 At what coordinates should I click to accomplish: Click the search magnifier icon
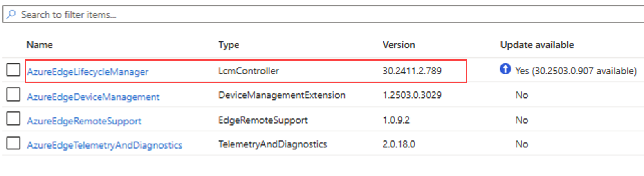[11, 15]
